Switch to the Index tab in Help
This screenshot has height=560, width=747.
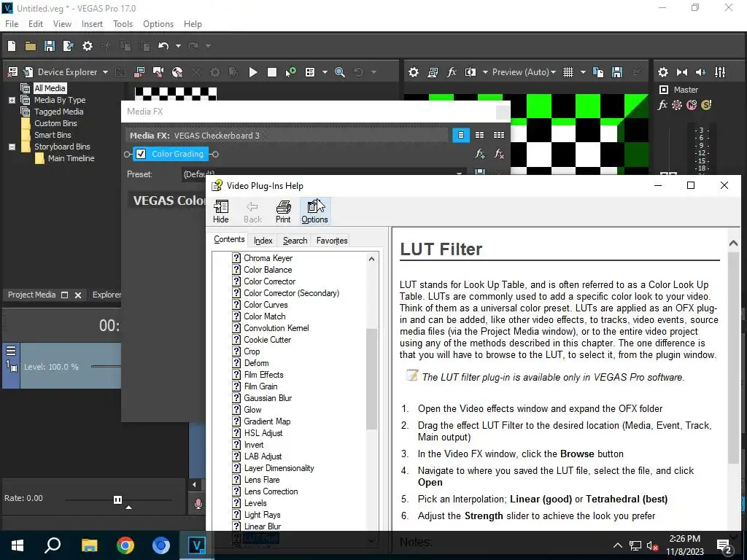(x=263, y=241)
